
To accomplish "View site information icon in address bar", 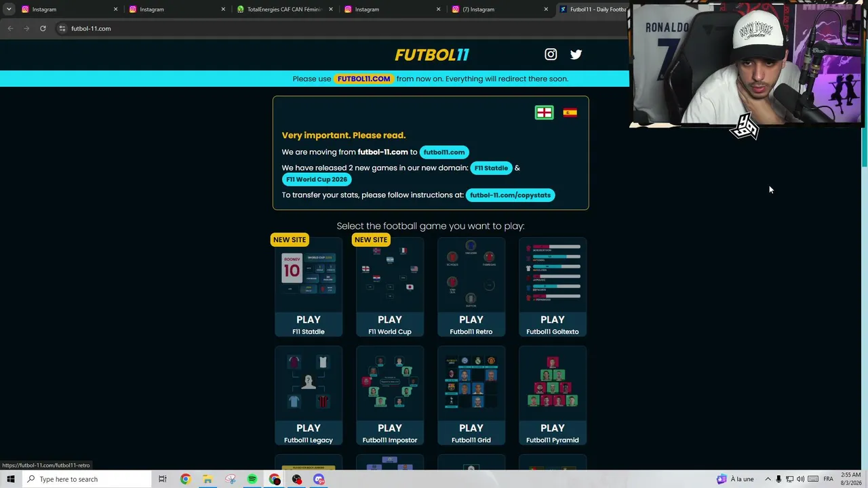I will [62, 28].
